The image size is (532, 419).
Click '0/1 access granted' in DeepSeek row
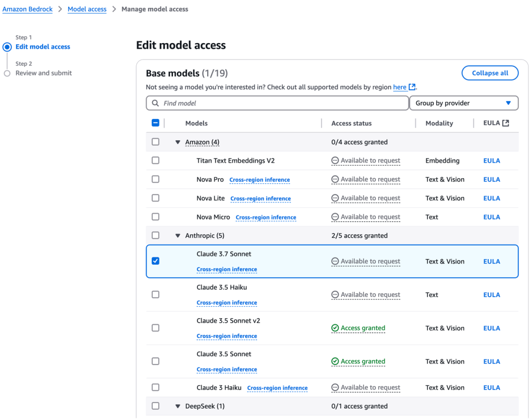tap(360, 406)
